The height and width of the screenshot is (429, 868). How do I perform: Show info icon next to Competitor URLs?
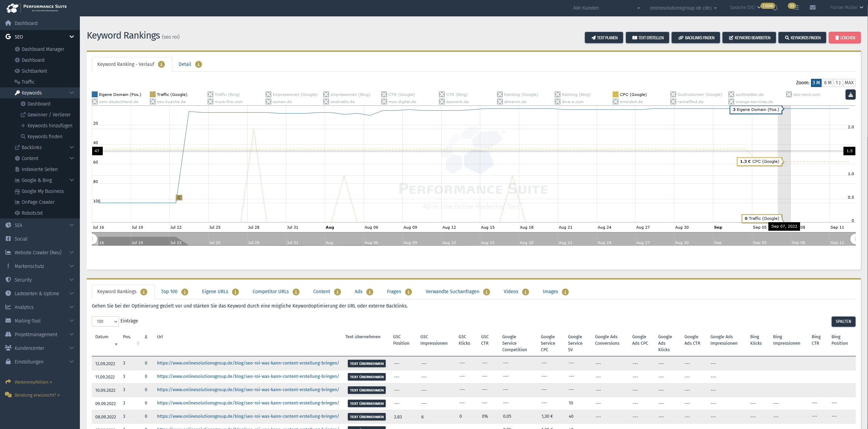[296, 292]
